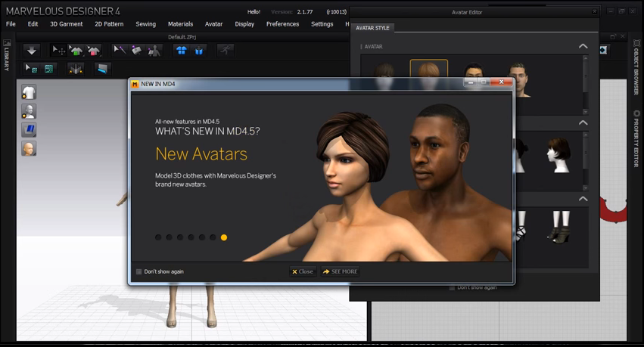Toggle the white T-shirt garment display icon
The width and height of the screenshot is (644, 347).
pos(29,92)
